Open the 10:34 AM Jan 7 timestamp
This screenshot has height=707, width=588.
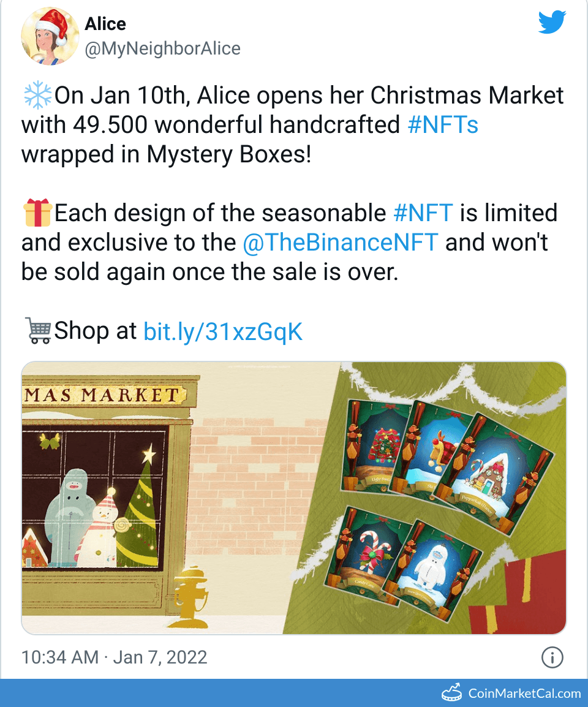[114, 657]
